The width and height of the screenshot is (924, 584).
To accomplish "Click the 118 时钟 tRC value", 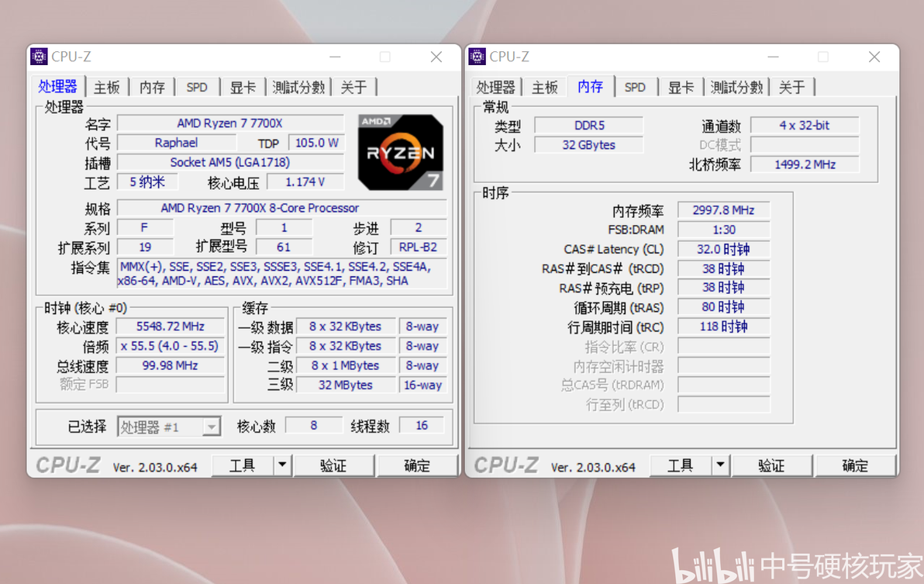I will click(x=724, y=327).
